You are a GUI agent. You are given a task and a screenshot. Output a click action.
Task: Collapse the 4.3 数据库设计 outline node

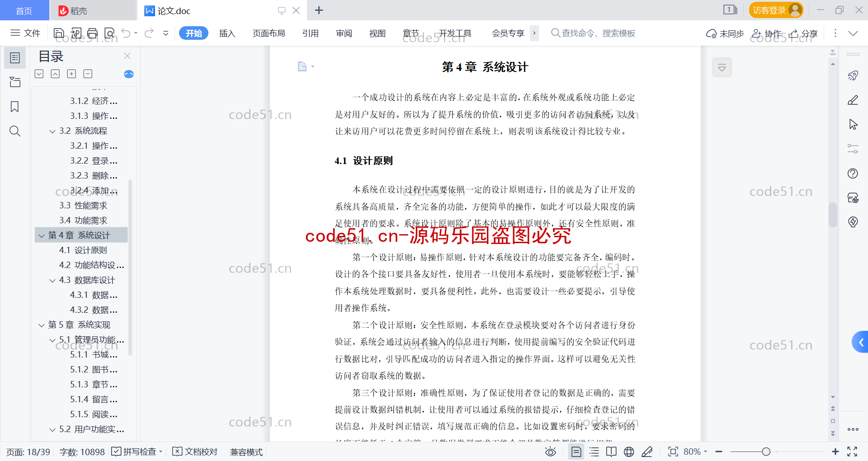pyautogui.click(x=52, y=280)
